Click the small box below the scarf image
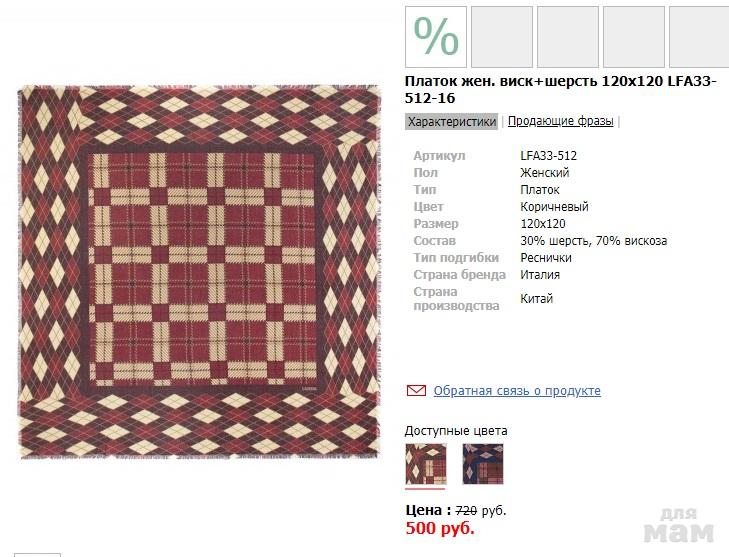Viewport: 729px width, 557px height. tap(38, 554)
